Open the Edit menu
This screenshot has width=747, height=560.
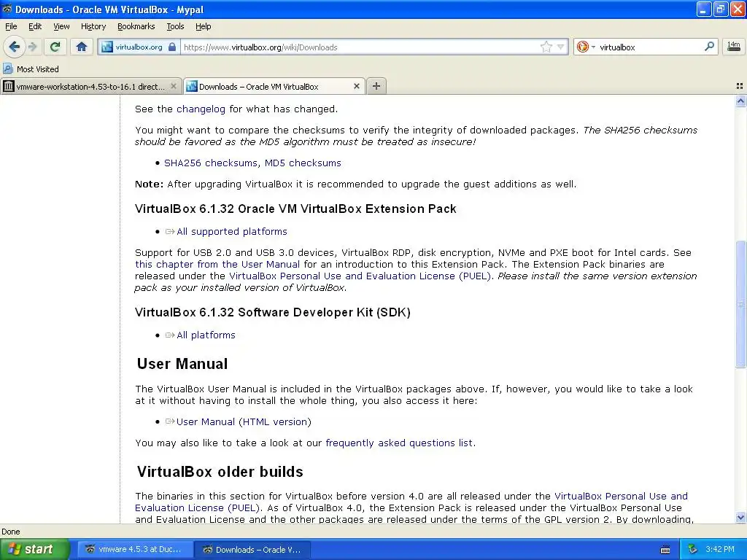click(35, 26)
